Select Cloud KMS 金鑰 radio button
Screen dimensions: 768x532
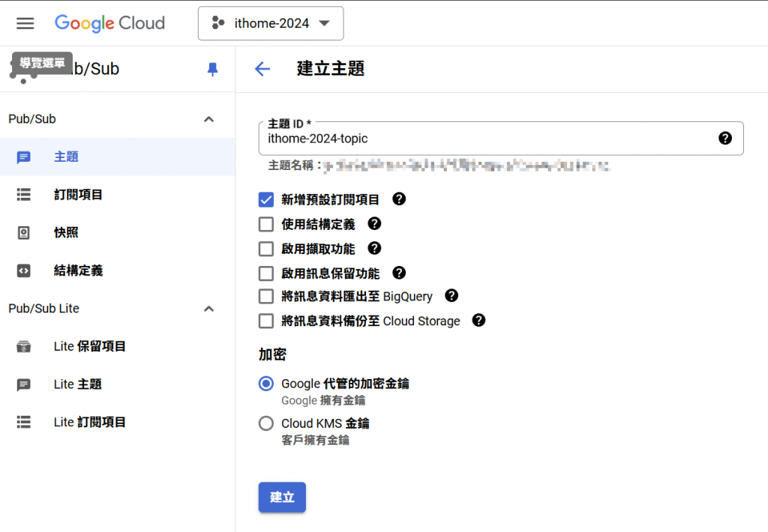click(266, 423)
